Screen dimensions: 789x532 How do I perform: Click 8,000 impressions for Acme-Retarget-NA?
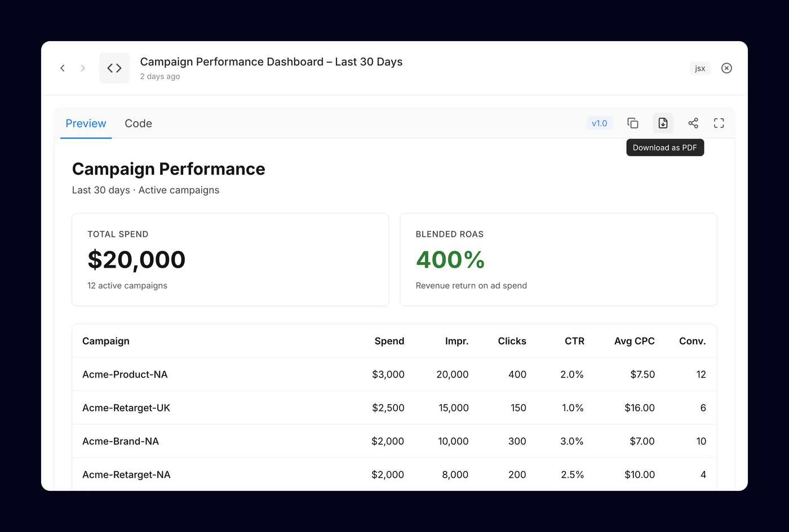tap(455, 475)
